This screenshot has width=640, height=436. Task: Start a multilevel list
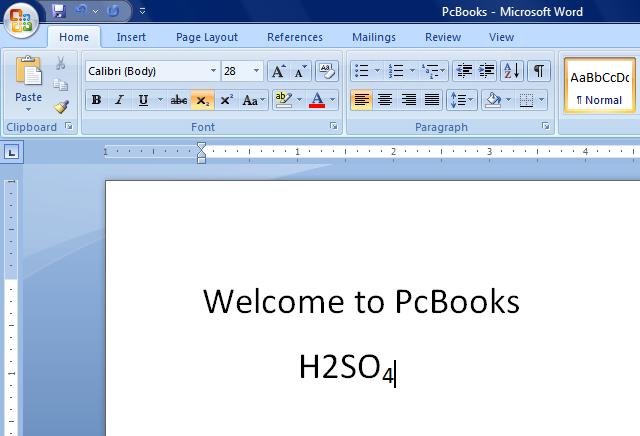430,71
